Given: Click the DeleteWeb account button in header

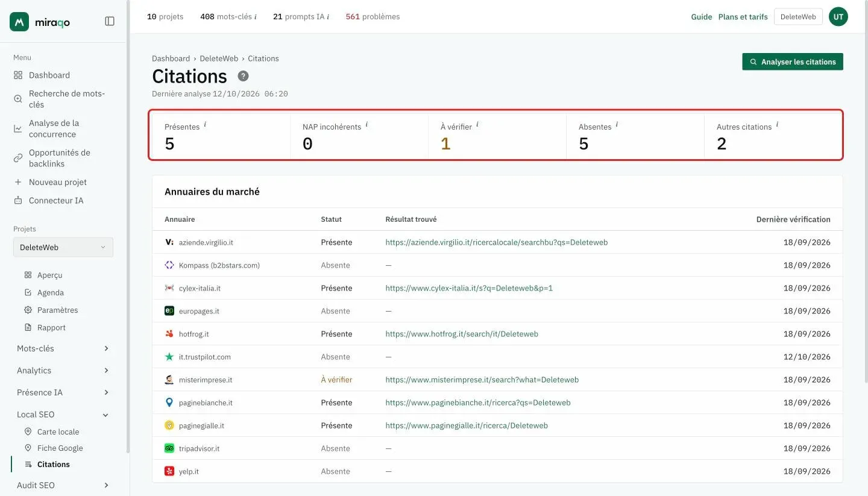Looking at the screenshot, I should (798, 17).
